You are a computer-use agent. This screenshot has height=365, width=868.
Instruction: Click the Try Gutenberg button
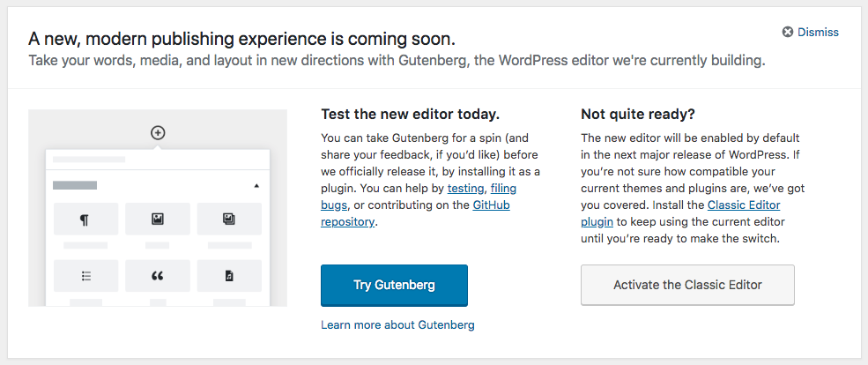pyautogui.click(x=394, y=286)
